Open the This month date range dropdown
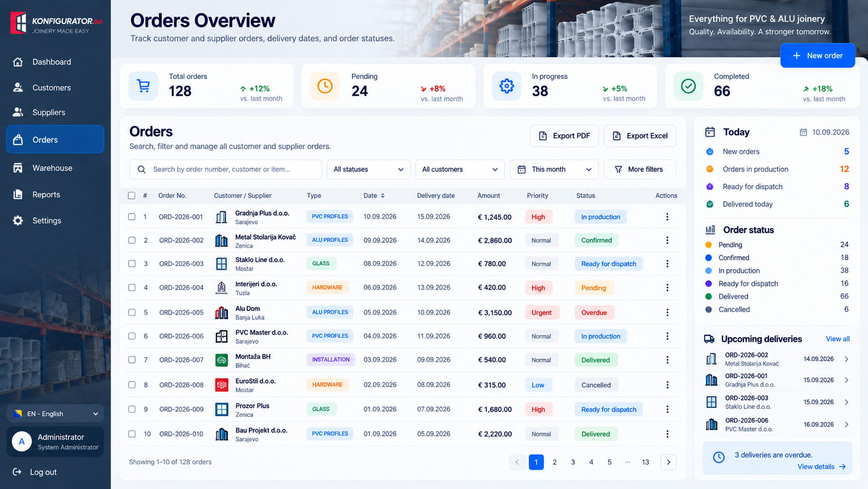868x489 pixels. 554,169
